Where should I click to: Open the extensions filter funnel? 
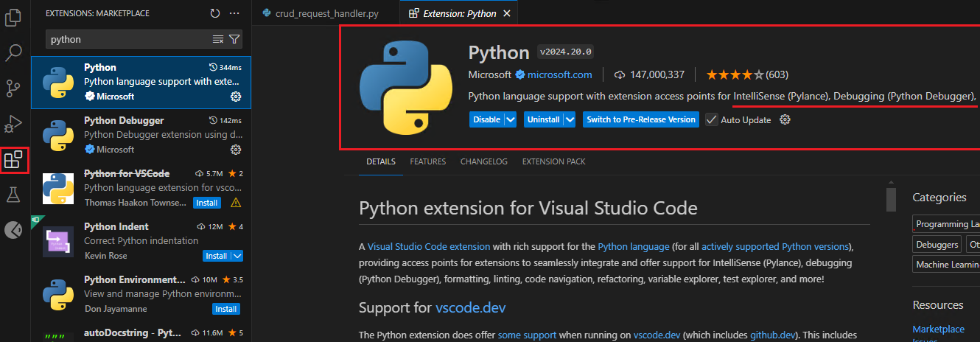(x=234, y=39)
